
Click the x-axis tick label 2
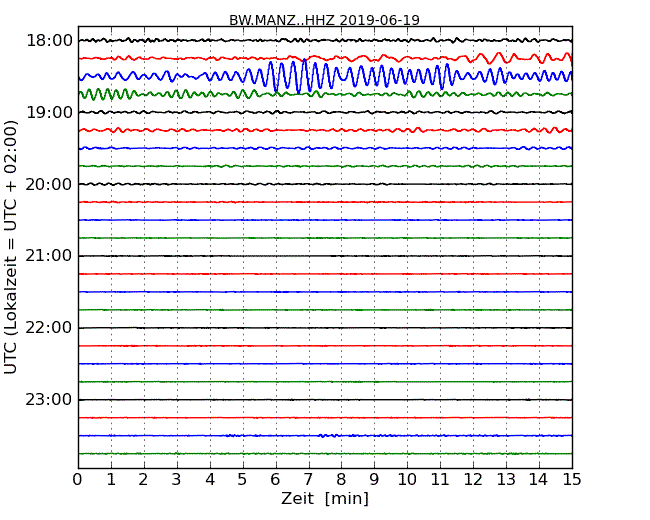(x=144, y=480)
